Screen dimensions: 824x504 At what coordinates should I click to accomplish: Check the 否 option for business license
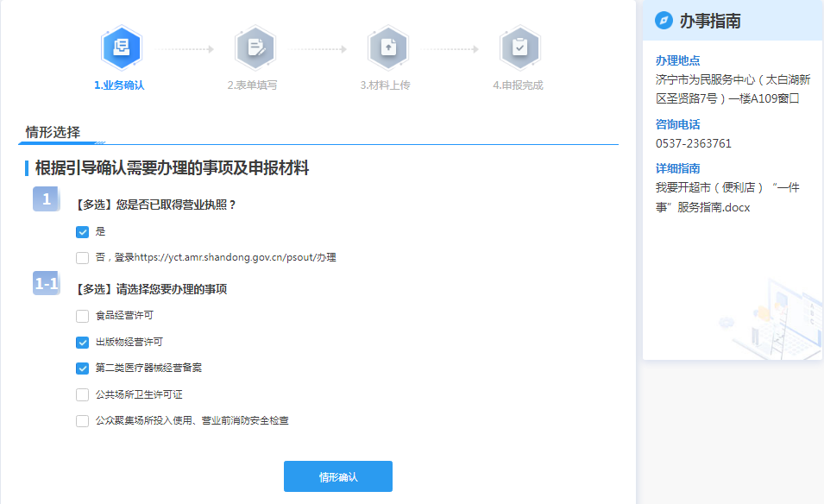pos(82,257)
